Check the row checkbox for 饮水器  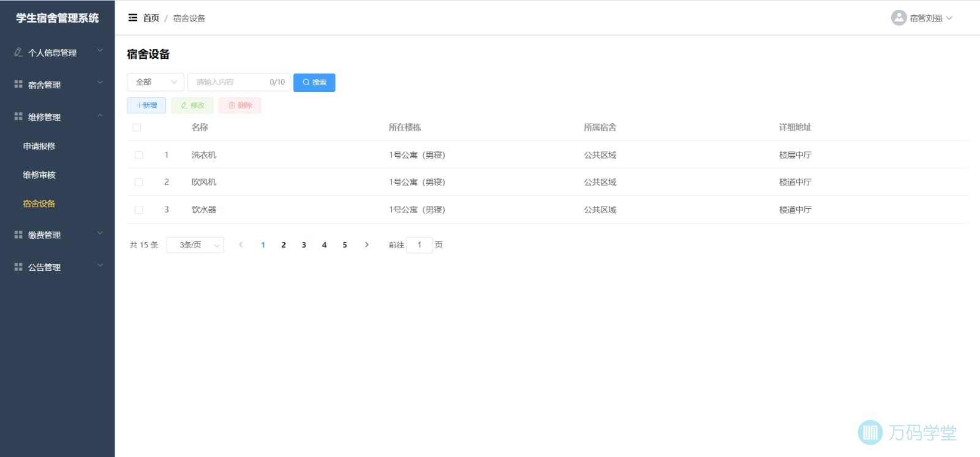pos(138,210)
